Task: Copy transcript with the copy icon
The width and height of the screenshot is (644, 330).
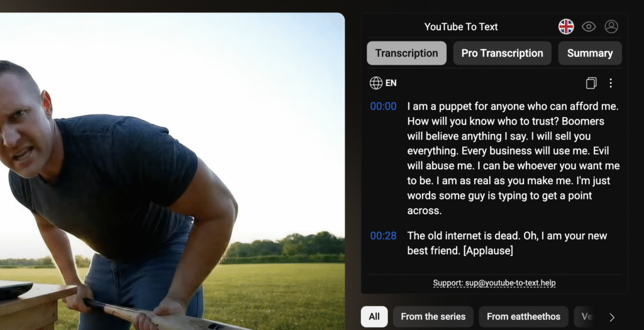Action: click(591, 83)
